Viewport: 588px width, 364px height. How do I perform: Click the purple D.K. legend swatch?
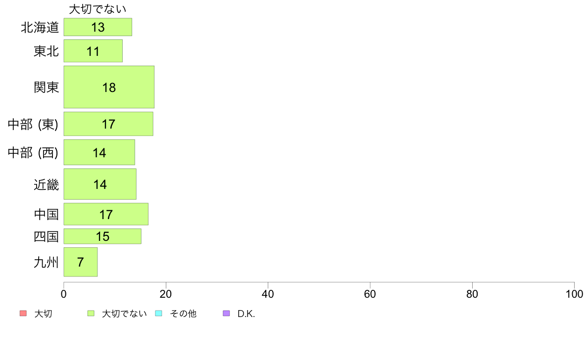click(226, 313)
